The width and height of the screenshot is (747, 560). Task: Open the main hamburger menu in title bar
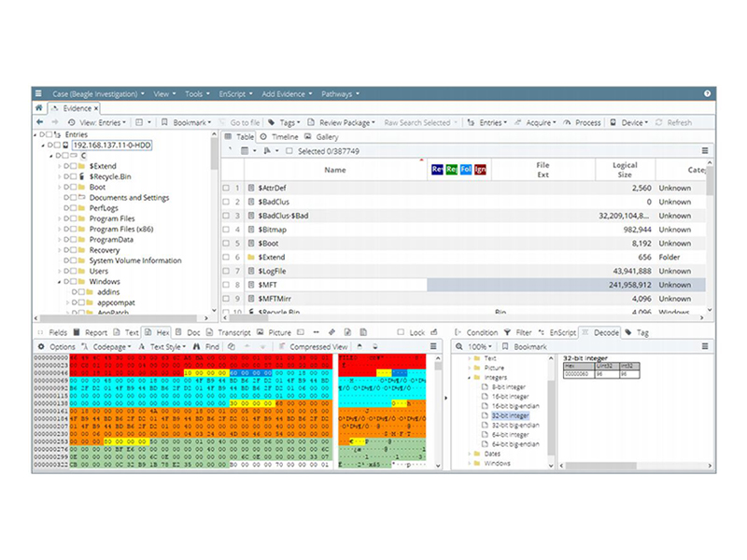click(38, 93)
